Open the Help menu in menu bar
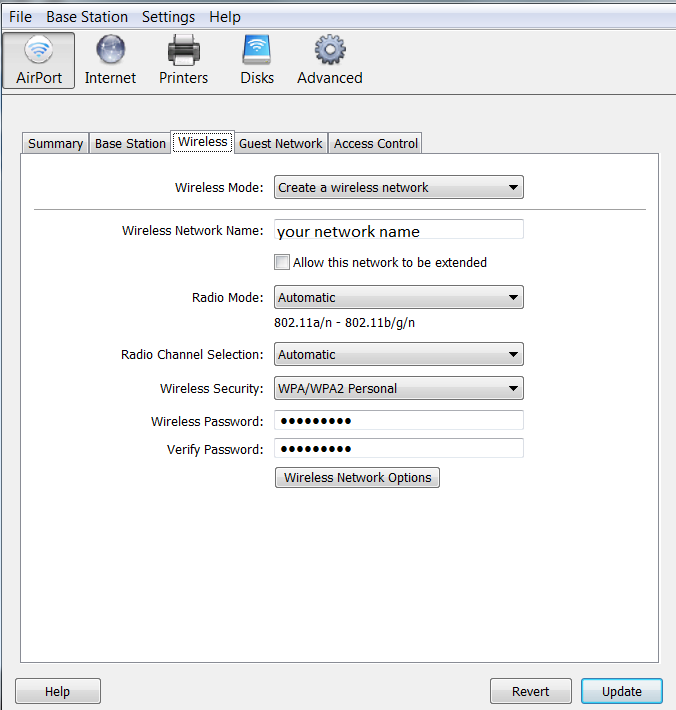676x710 pixels. pyautogui.click(x=225, y=17)
